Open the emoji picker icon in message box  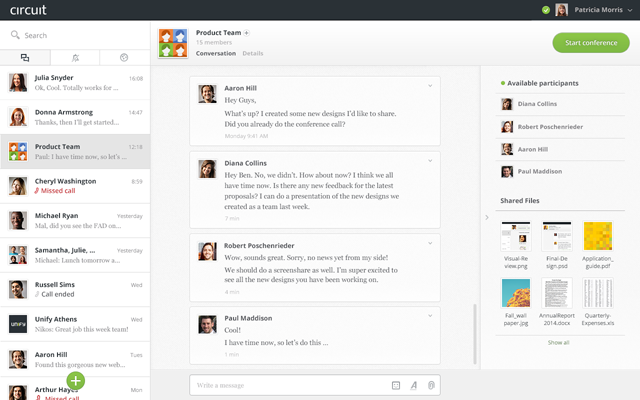[x=396, y=385]
